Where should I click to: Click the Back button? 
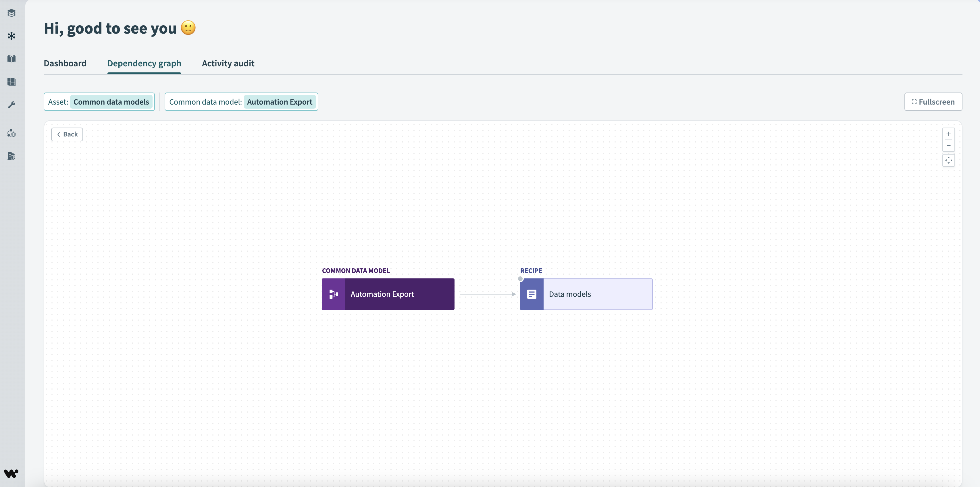coord(67,134)
